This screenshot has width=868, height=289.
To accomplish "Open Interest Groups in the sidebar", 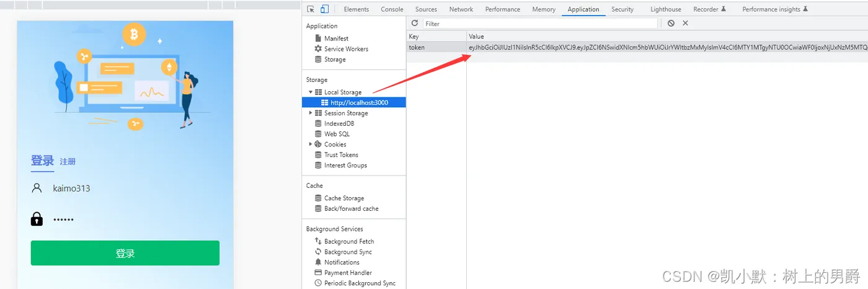I will [x=345, y=166].
